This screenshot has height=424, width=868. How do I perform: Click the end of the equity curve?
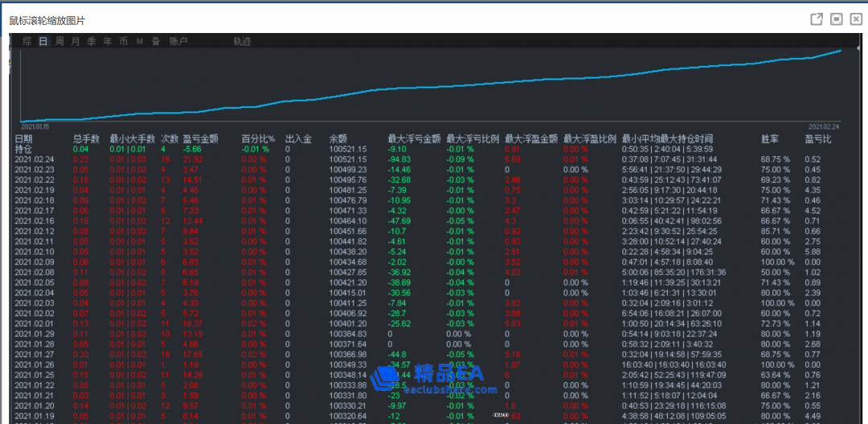coord(840,51)
